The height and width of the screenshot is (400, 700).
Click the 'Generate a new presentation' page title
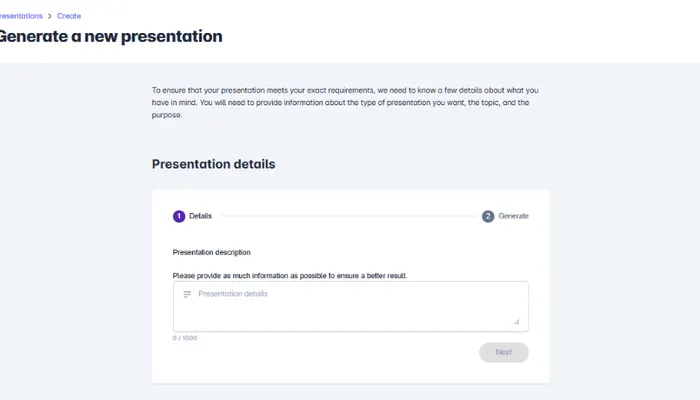[x=110, y=37]
